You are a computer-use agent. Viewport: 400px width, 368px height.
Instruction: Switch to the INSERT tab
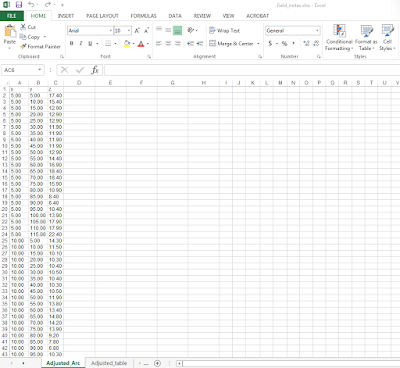[66, 16]
